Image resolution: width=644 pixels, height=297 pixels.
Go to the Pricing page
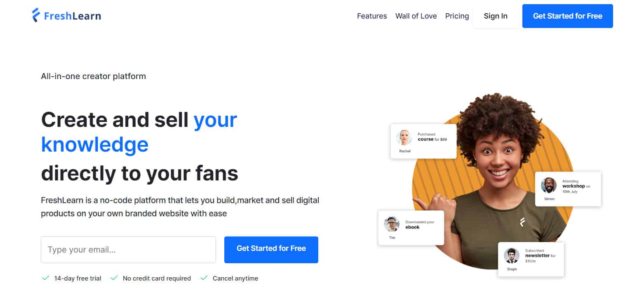[x=457, y=16]
